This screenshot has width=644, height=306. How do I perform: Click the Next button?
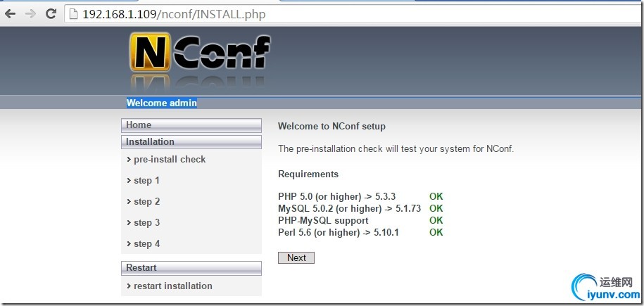pos(296,258)
